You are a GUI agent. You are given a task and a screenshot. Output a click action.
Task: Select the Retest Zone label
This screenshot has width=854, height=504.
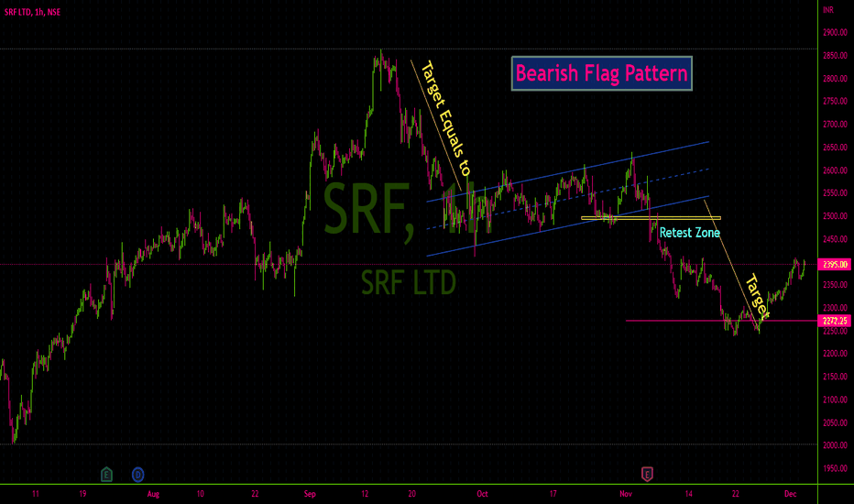[689, 233]
